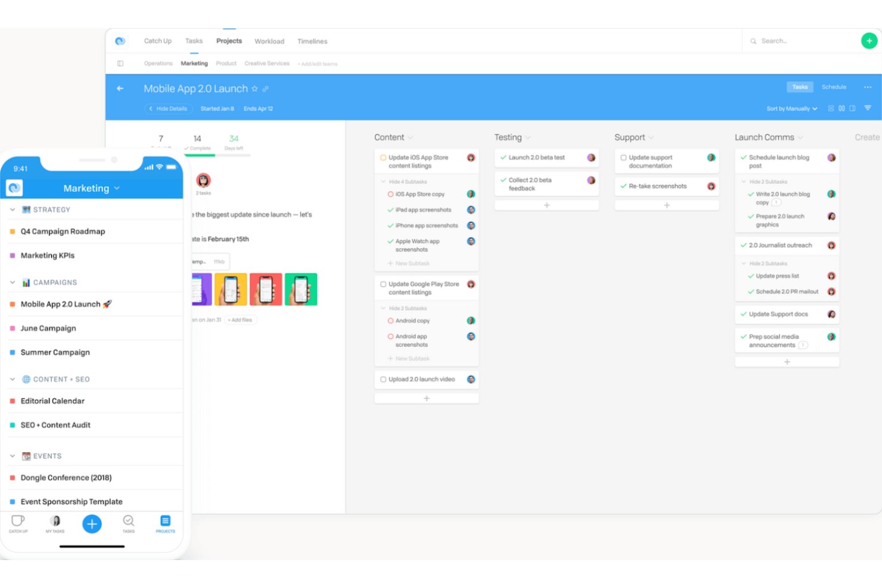This screenshot has height=588, width=882.
Task: Add a task in the Testing column
Action: [x=546, y=206]
